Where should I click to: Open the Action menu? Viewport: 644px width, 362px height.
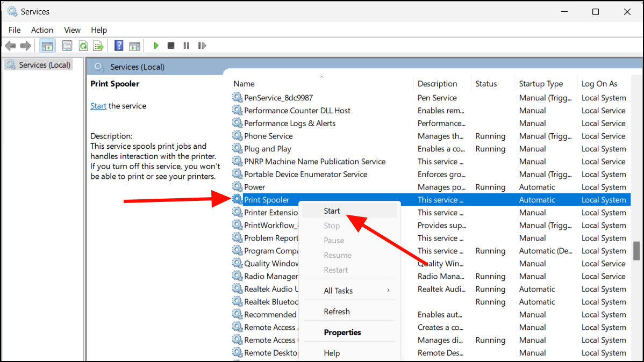tap(42, 30)
